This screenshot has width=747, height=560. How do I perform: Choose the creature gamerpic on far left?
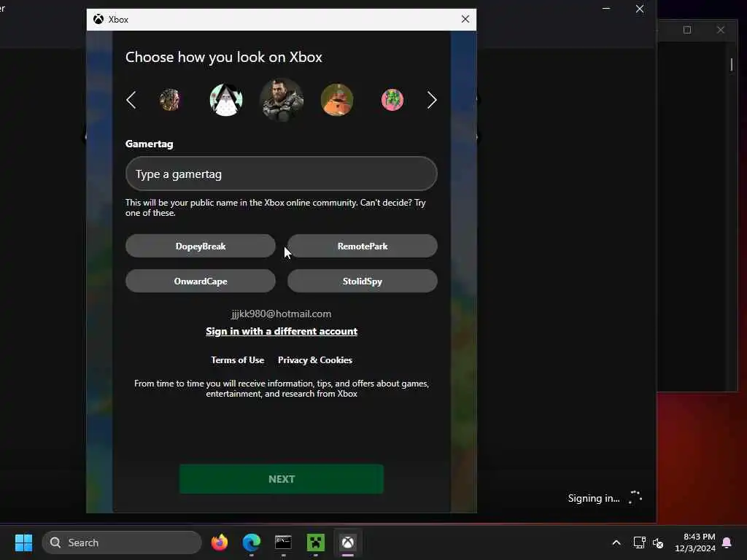[169, 100]
